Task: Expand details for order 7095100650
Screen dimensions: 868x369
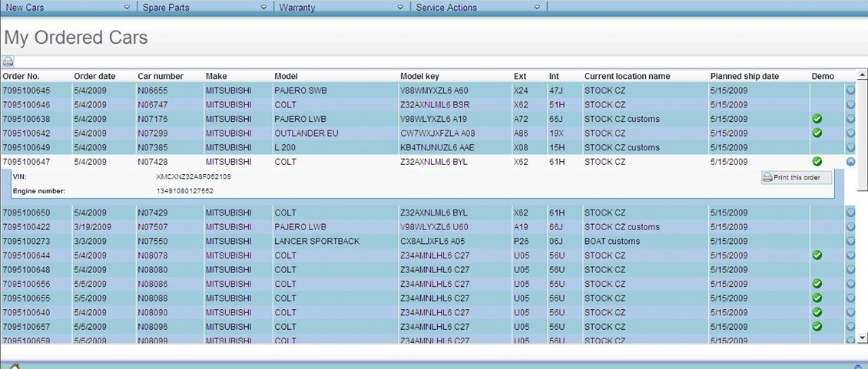Action: pyautogui.click(x=851, y=213)
